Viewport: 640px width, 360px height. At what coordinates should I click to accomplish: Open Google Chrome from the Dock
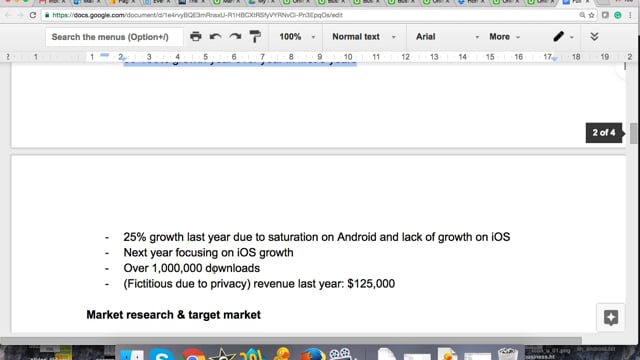193,354
